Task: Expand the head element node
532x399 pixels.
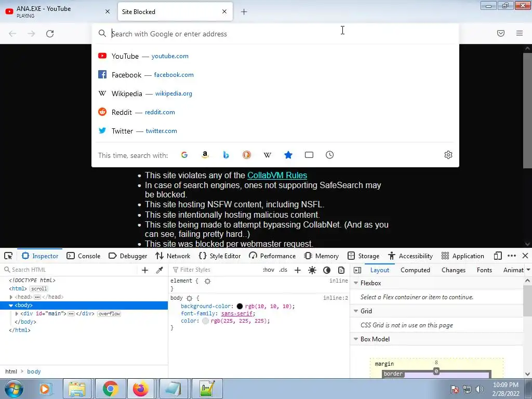Action: pos(11,297)
